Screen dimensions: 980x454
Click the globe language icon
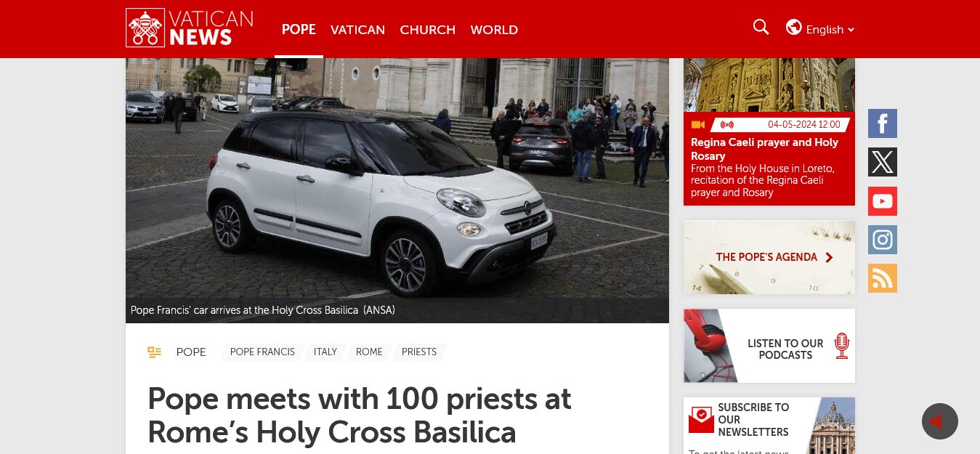click(794, 28)
